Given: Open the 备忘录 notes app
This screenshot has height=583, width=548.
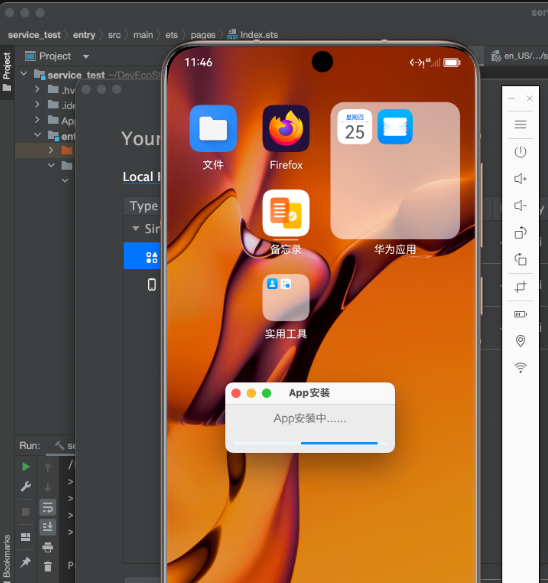Looking at the screenshot, I should click(x=286, y=213).
